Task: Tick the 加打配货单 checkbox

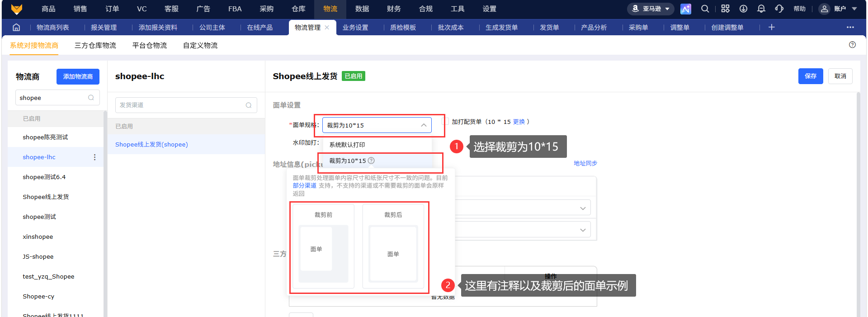Action: [445, 121]
